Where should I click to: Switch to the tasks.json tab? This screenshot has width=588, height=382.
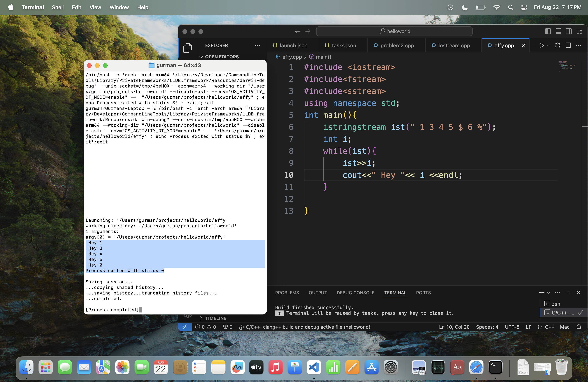pos(343,45)
